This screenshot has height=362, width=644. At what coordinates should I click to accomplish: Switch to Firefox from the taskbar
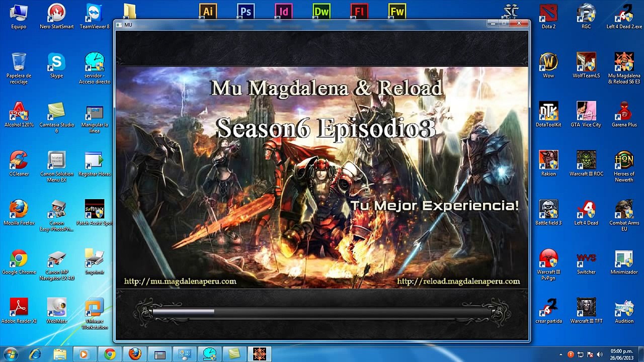[x=135, y=354]
